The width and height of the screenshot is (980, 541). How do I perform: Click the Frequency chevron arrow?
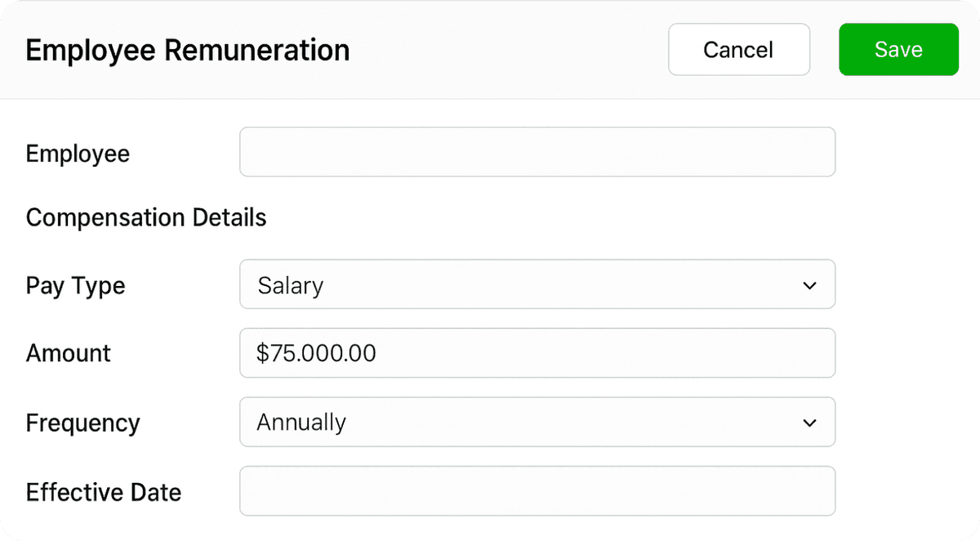click(x=809, y=423)
